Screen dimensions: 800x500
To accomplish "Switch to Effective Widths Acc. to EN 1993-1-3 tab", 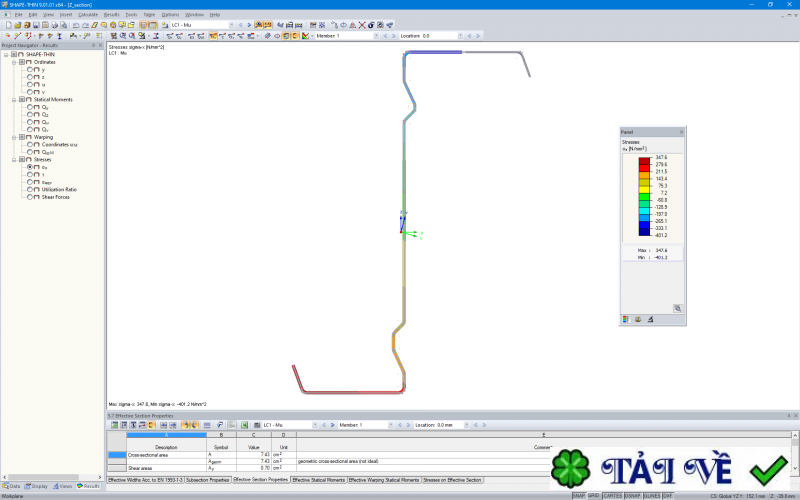I will click(145, 480).
